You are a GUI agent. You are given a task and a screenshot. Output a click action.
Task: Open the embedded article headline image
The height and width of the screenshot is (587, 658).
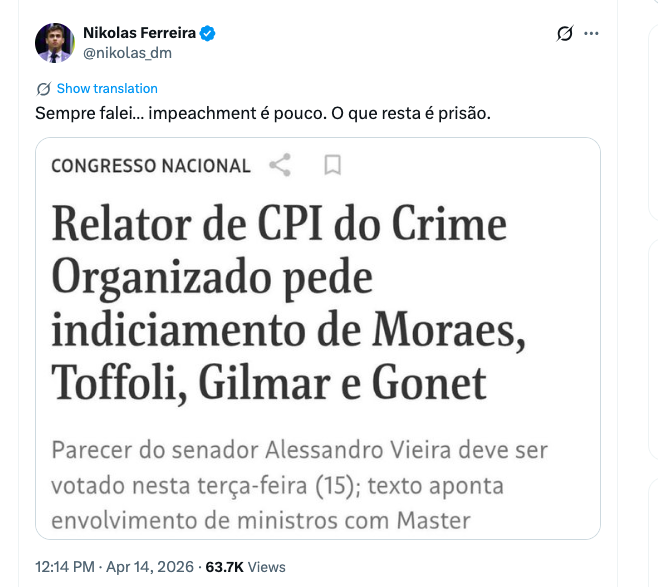point(318,300)
